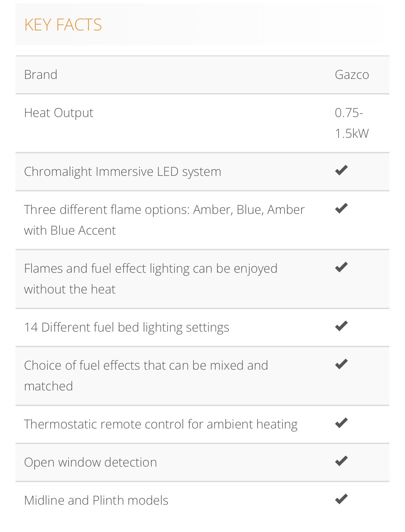The height and width of the screenshot is (532, 405).
Task: Select Chromalight Immersive LED system text
Action: coord(123,172)
